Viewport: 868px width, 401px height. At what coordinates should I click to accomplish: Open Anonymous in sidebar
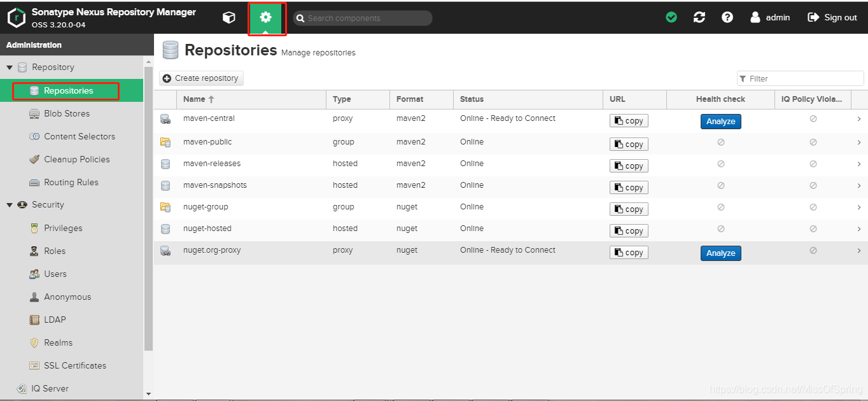click(71, 297)
